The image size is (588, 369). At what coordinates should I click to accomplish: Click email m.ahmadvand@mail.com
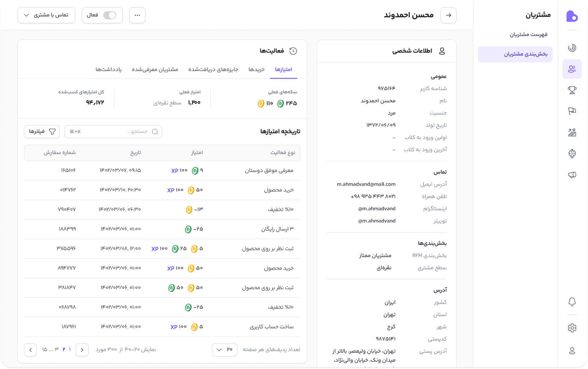pos(366,184)
